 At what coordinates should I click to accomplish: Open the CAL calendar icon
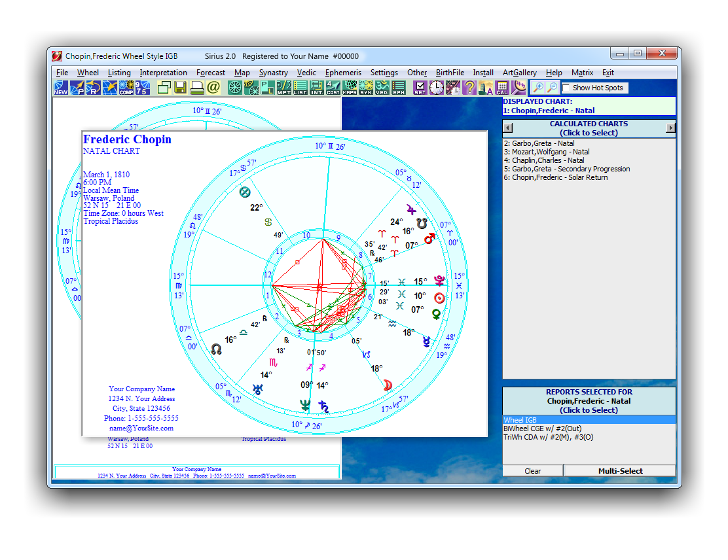[502, 88]
